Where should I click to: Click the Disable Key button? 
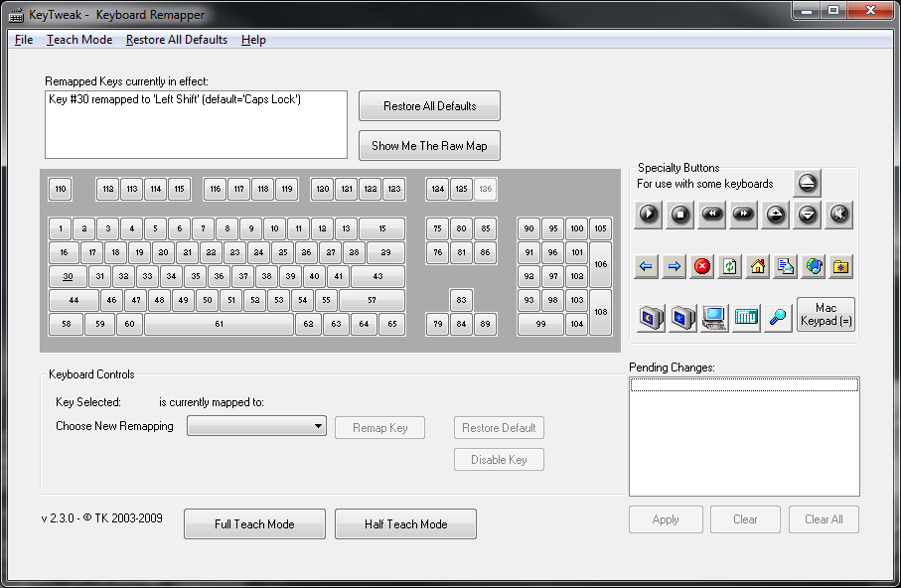point(499,459)
